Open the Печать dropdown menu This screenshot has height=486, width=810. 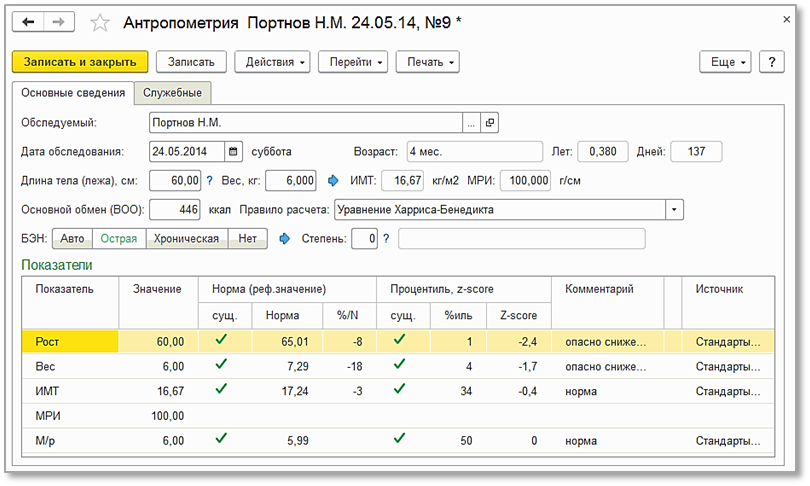(428, 62)
